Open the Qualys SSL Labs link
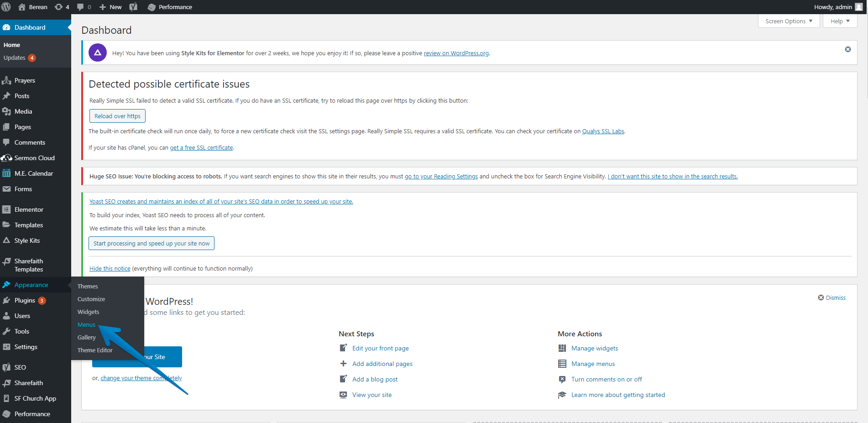This screenshot has height=423, width=868. point(603,131)
